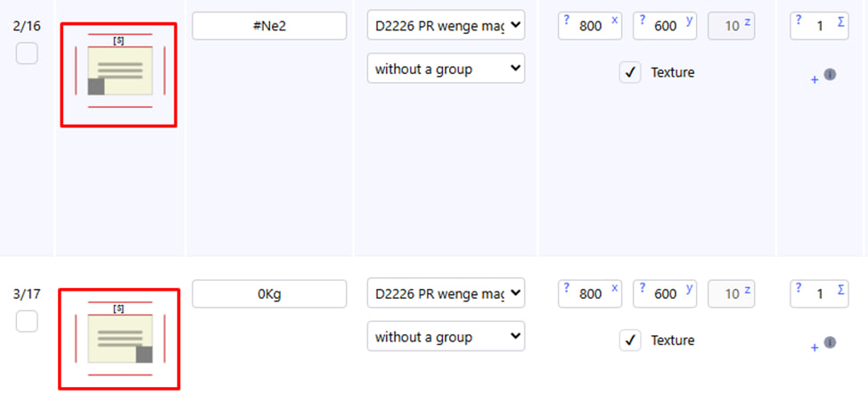Viewport: 868px width, 403px height.
Task: Expand the 'without a group' dropdown in row 3/17
Action: tap(446, 336)
